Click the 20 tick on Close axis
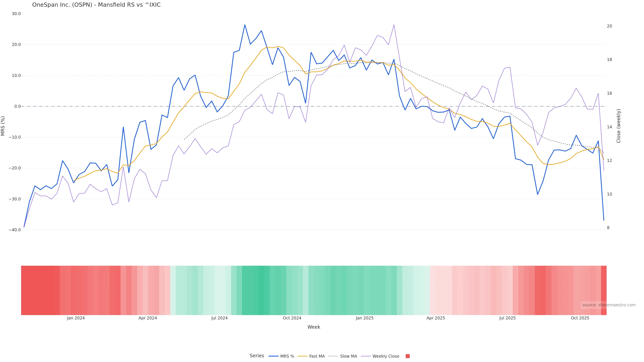Viewport: 644px width, 362px height. click(x=609, y=26)
